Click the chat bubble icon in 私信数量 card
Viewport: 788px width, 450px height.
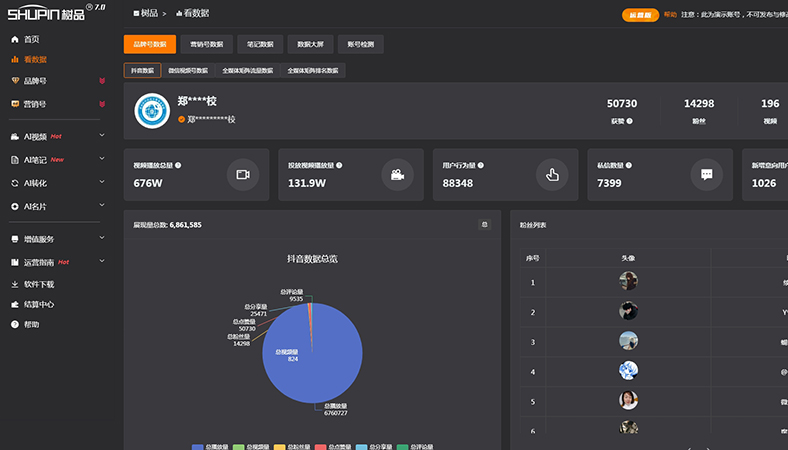point(706,174)
